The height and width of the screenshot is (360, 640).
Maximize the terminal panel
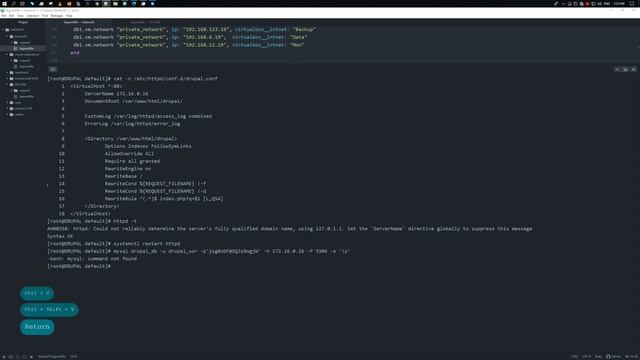[x=625, y=69]
